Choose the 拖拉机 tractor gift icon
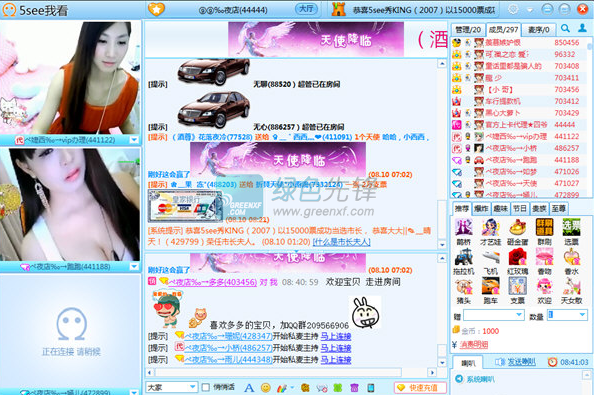 pos(463,261)
